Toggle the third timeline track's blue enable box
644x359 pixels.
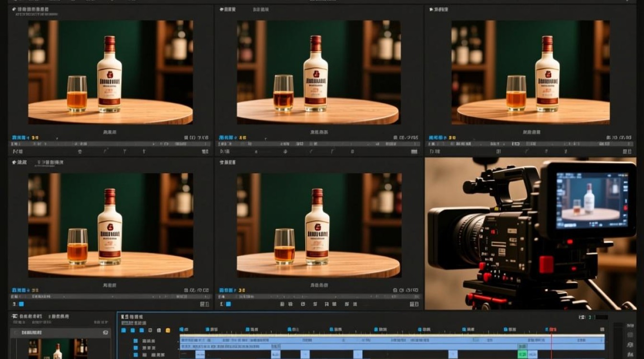[x=136, y=355]
